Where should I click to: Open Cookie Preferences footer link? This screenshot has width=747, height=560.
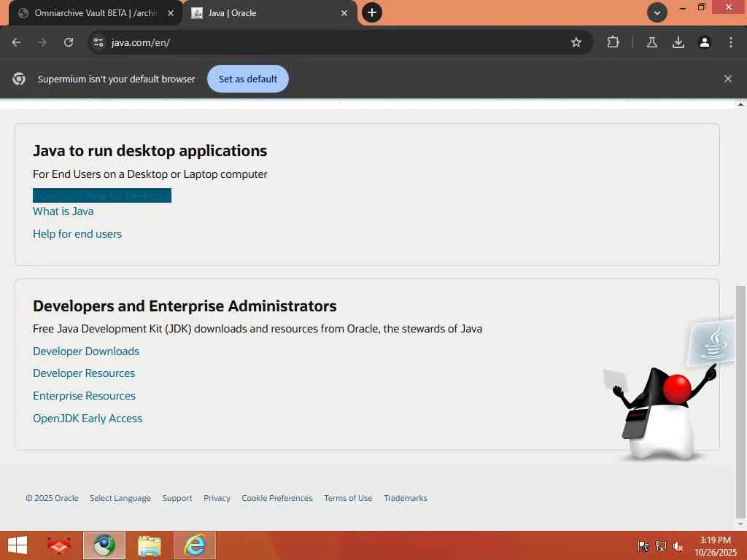coord(277,498)
